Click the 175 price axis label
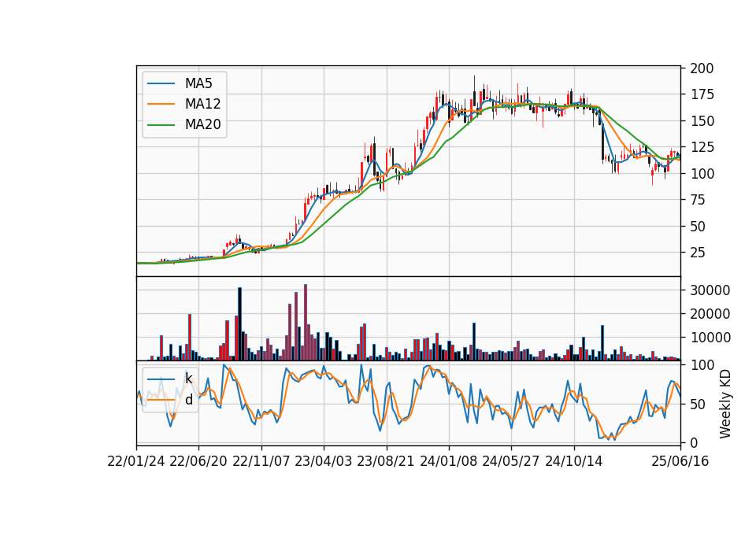Screen dimensions: 756x543 [702, 94]
